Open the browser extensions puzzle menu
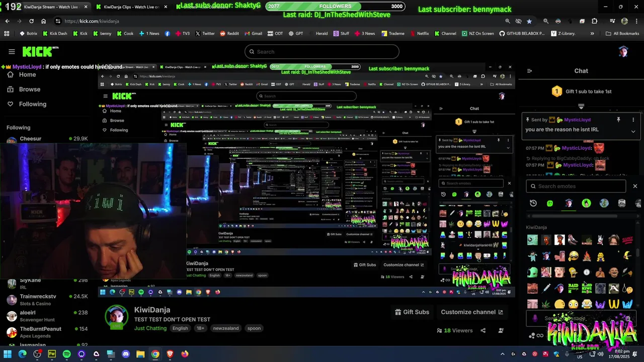644x362 pixels. click(x=595, y=21)
